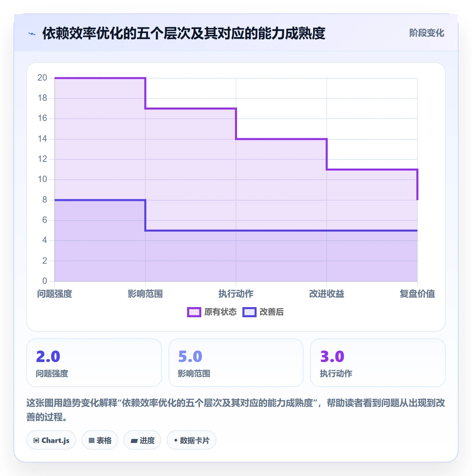The height and width of the screenshot is (476, 472).
Task: Open the 5.0 影响范围 data card
Action: (236, 363)
